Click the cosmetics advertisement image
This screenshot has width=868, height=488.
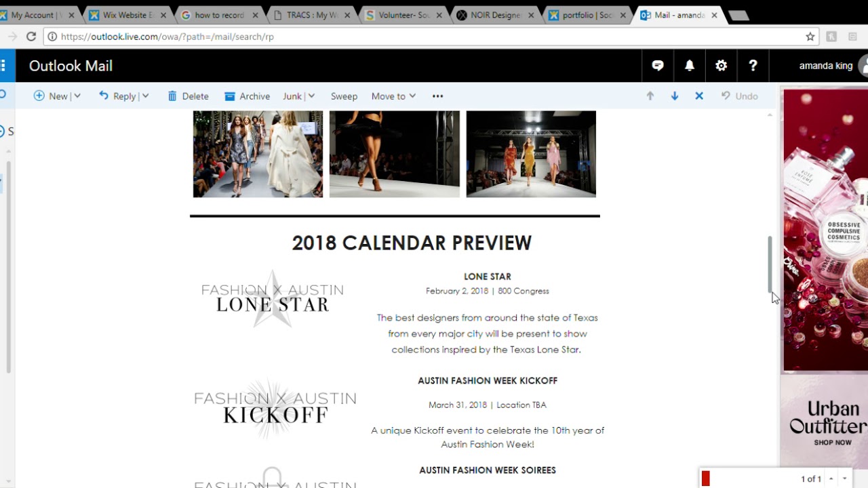pyautogui.click(x=825, y=230)
